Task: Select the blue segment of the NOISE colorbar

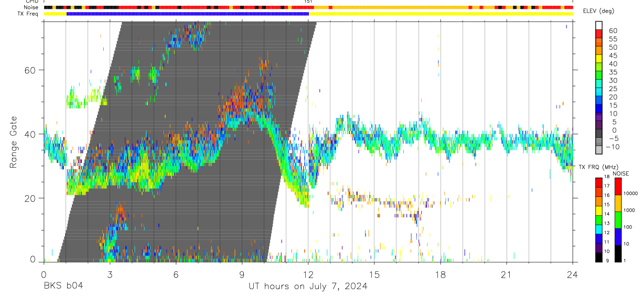Action: pyautogui.click(x=618, y=237)
